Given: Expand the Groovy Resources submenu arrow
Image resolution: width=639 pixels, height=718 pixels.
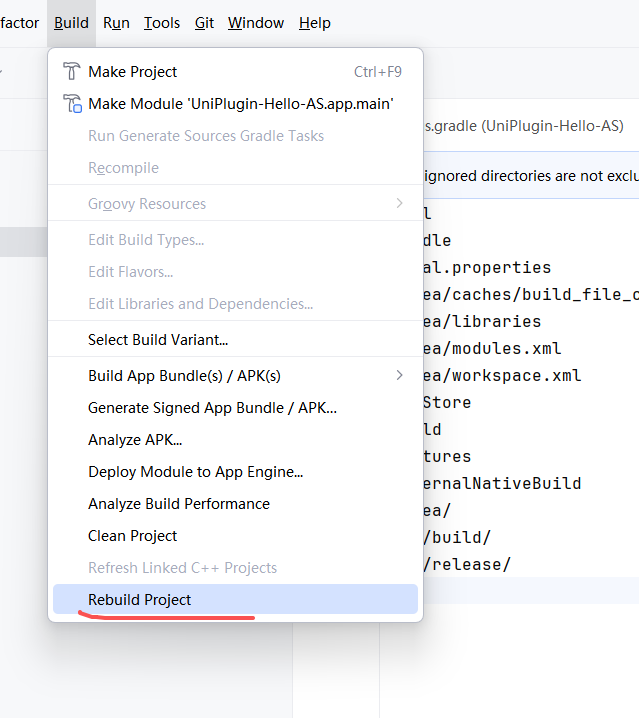Looking at the screenshot, I should click(x=400, y=204).
